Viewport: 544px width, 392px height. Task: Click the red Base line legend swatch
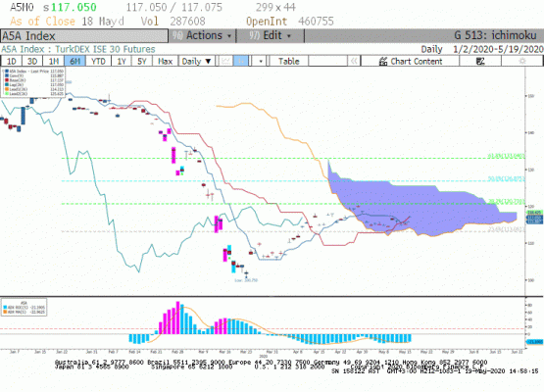[7, 80]
